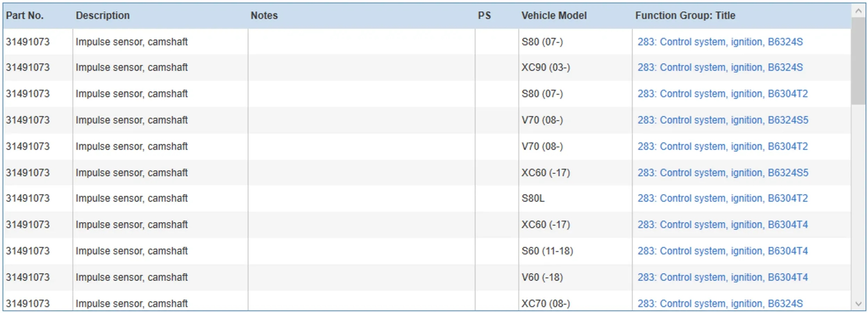Click the Function Group: Title header
868x313 pixels.
click(685, 16)
